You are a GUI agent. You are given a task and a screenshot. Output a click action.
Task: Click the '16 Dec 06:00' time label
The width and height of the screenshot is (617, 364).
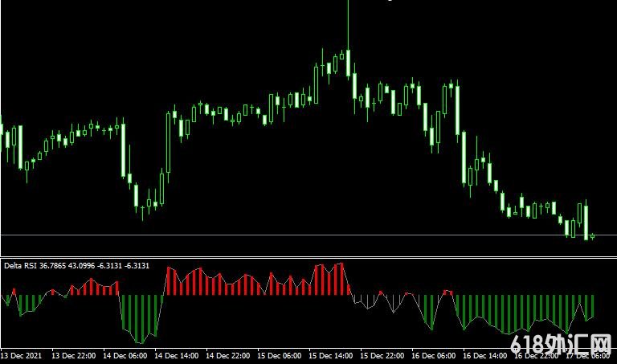coord(434,356)
